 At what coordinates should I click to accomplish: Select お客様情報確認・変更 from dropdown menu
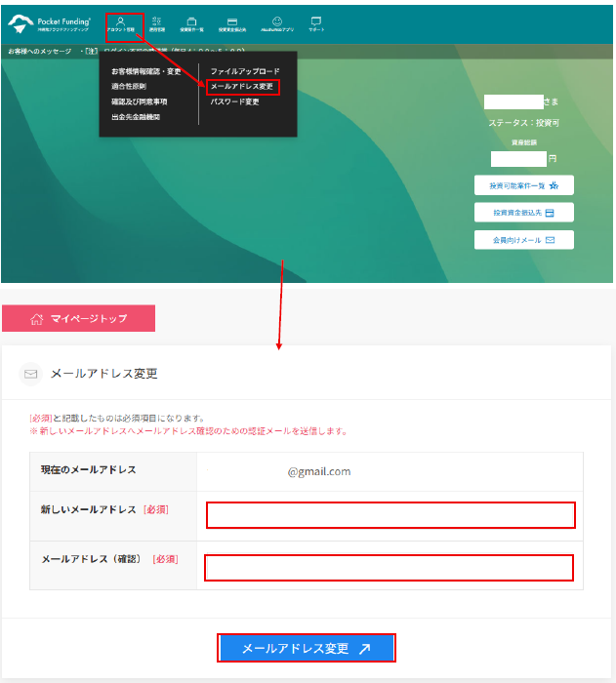tap(145, 71)
